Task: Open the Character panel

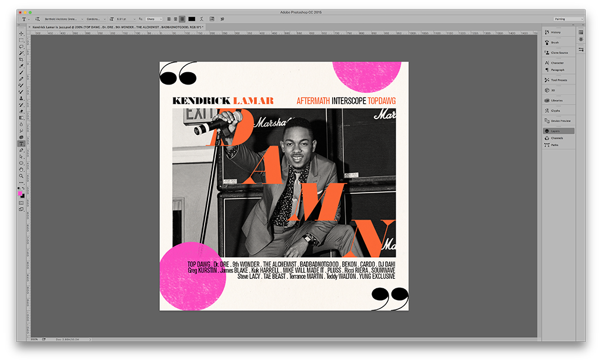Action: pyautogui.click(x=558, y=63)
